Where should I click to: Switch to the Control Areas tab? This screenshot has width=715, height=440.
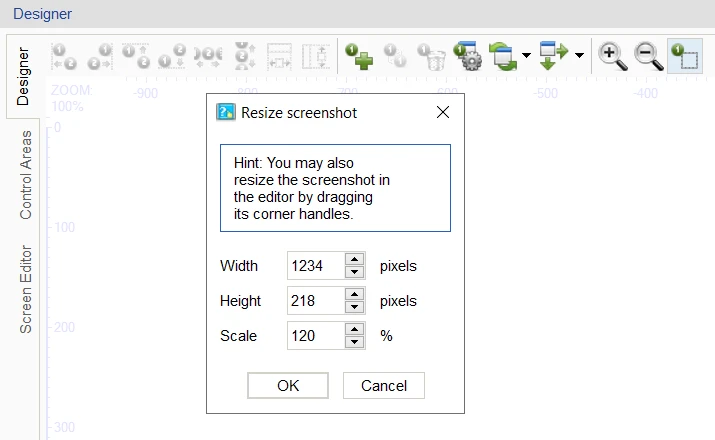(26, 175)
